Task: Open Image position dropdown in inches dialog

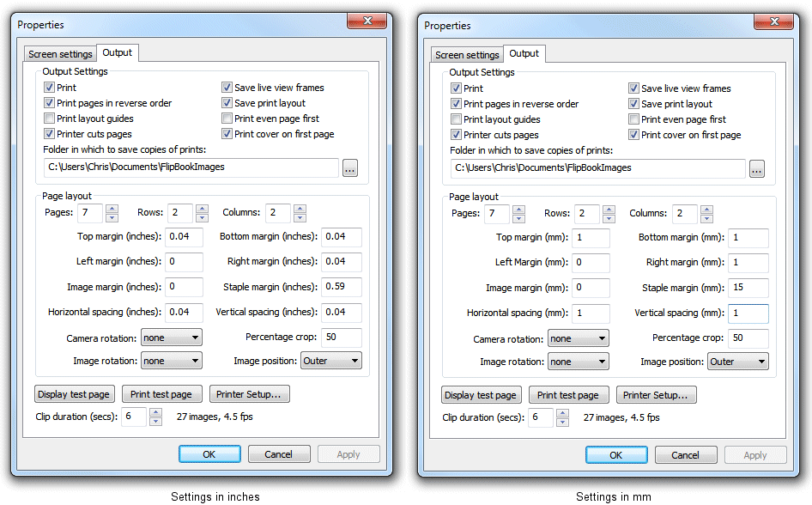Action: 331,361
